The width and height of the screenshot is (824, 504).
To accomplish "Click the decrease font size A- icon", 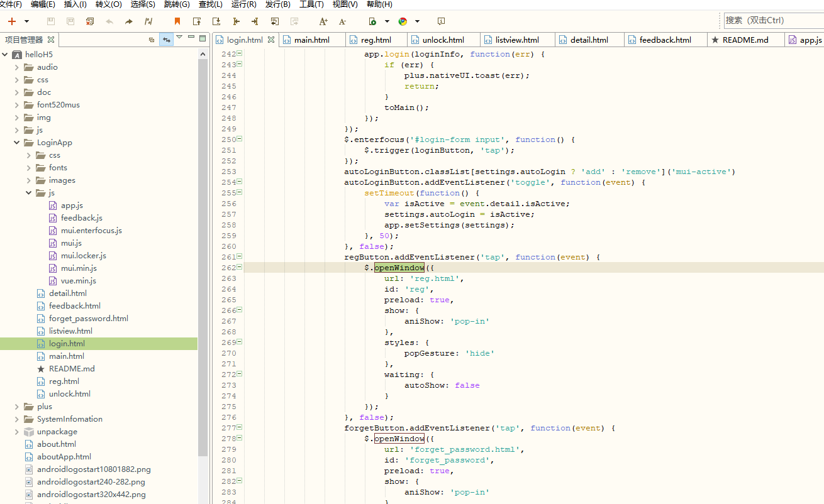I will pyautogui.click(x=343, y=21).
